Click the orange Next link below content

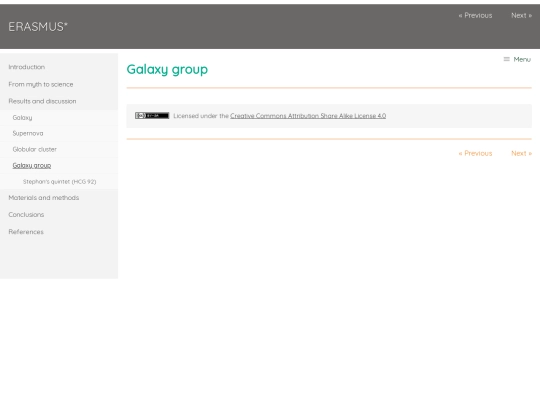[x=521, y=153]
